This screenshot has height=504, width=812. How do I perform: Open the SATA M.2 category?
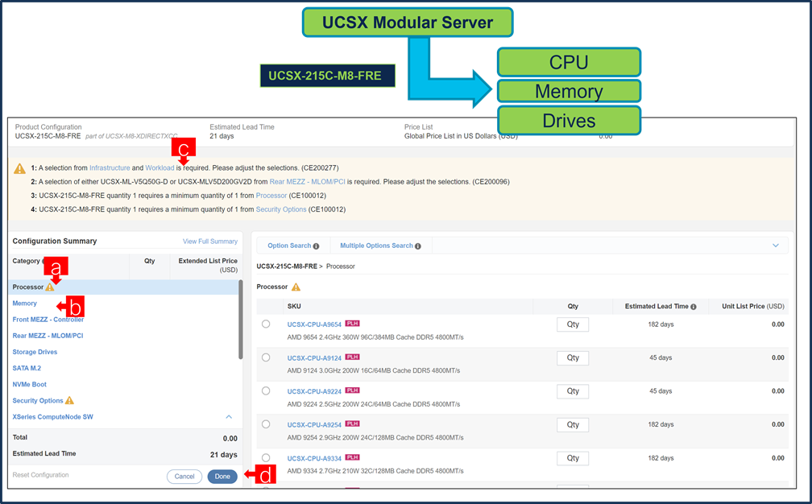[27, 369]
